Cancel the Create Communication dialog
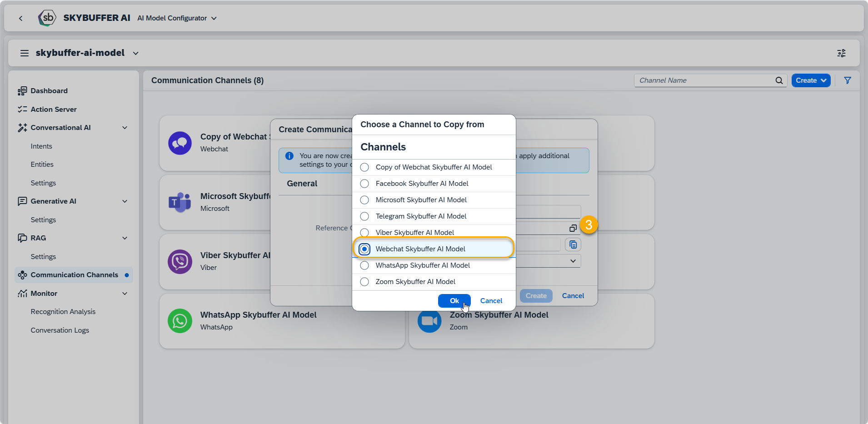 573,296
